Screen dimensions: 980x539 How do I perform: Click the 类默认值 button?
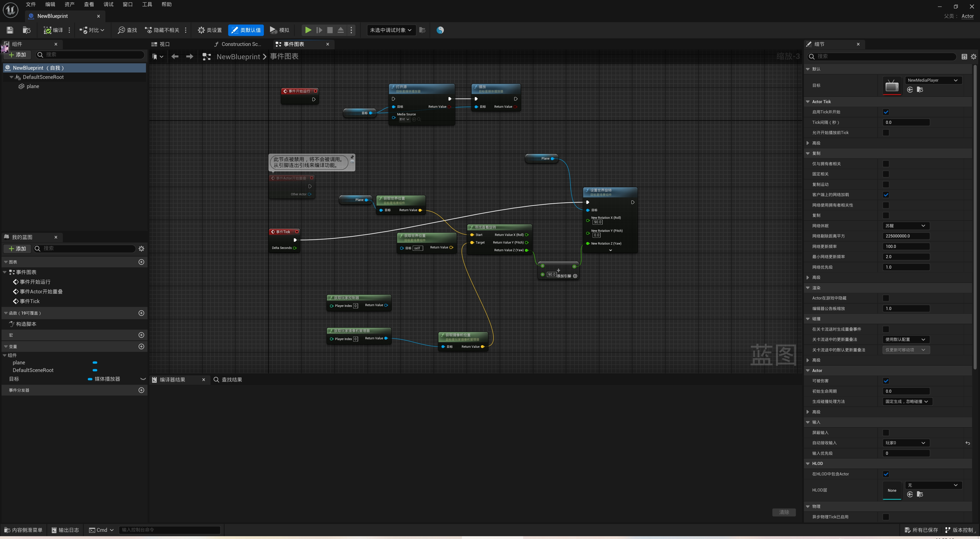[x=246, y=30]
